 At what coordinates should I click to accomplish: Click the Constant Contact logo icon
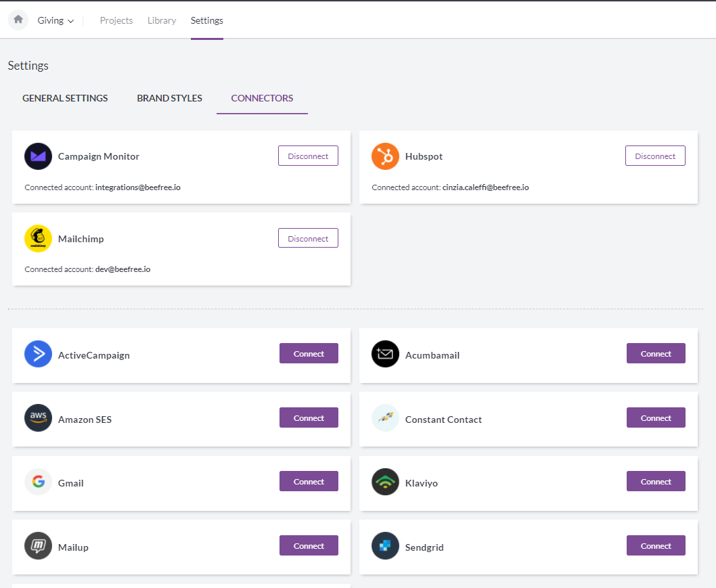coord(385,417)
